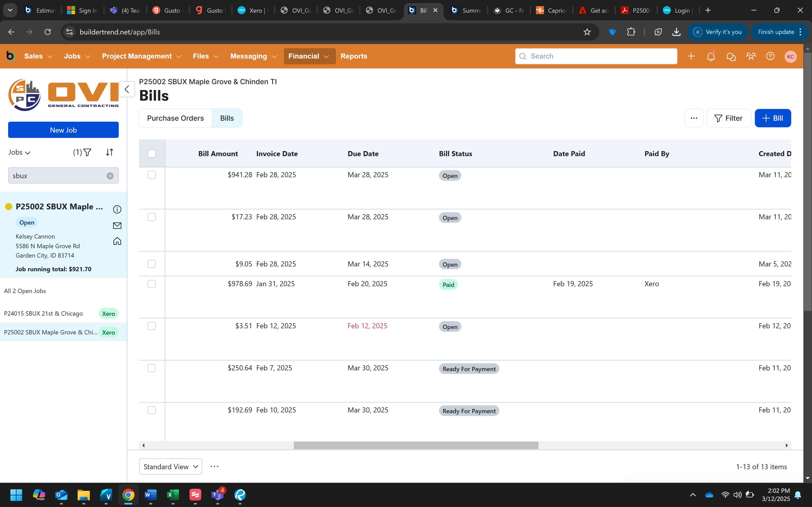This screenshot has width=812, height=507.
Task: Click the job info icon beside P25002
Action: tap(117, 210)
